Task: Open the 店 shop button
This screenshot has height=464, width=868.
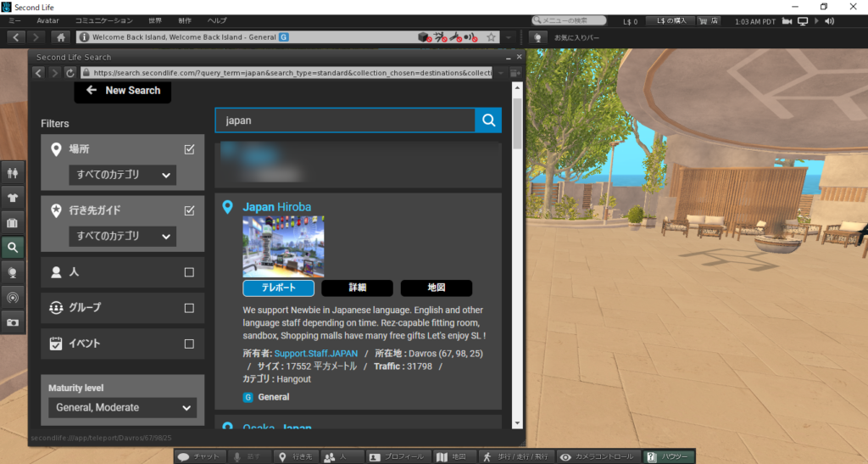Action: tap(709, 21)
